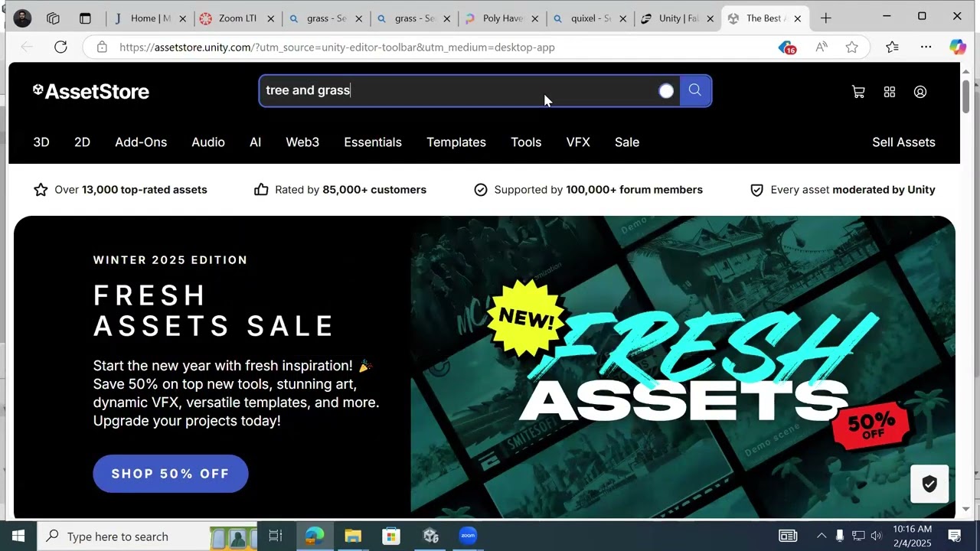
Task: Add page to favorites star icon
Action: coord(852,47)
